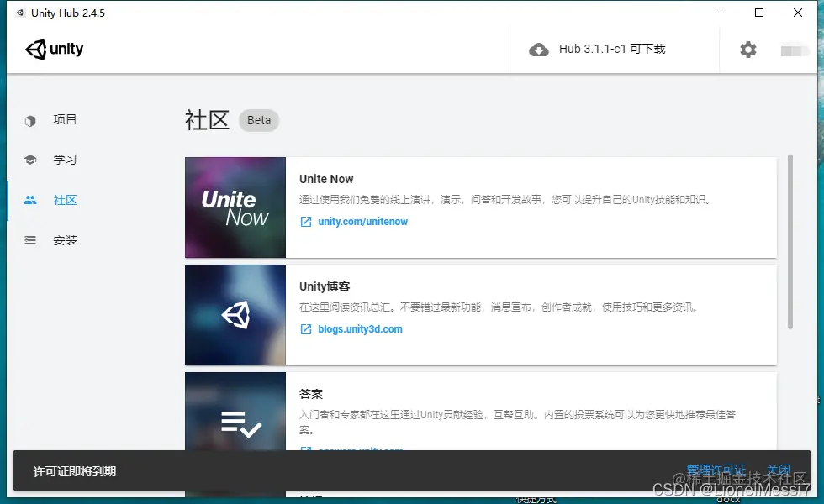The image size is (824, 504).
Task: Click external link icon beside blogs.unity3d.com
Action: coord(306,329)
